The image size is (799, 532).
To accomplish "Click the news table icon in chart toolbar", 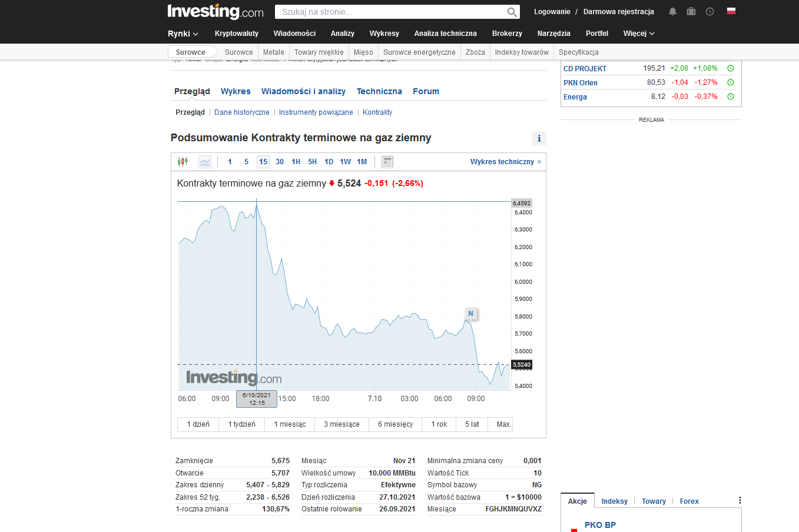I will 387,162.
